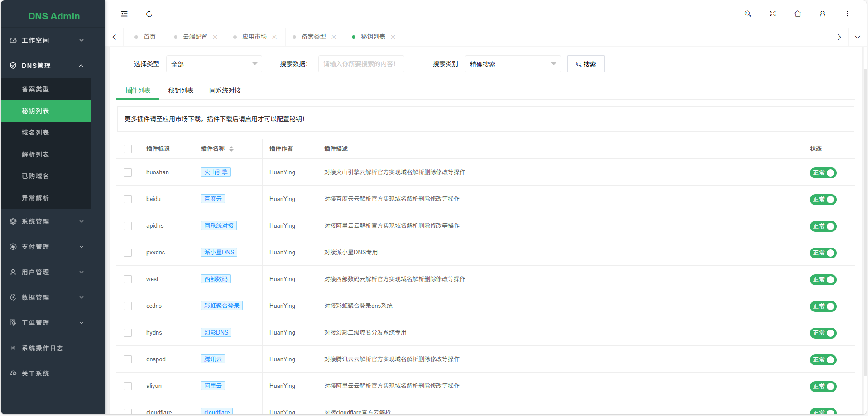The width and height of the screenshot is (868, 416).
Task: Click the 腾讯云 plugin name tag
Action: 213,359
